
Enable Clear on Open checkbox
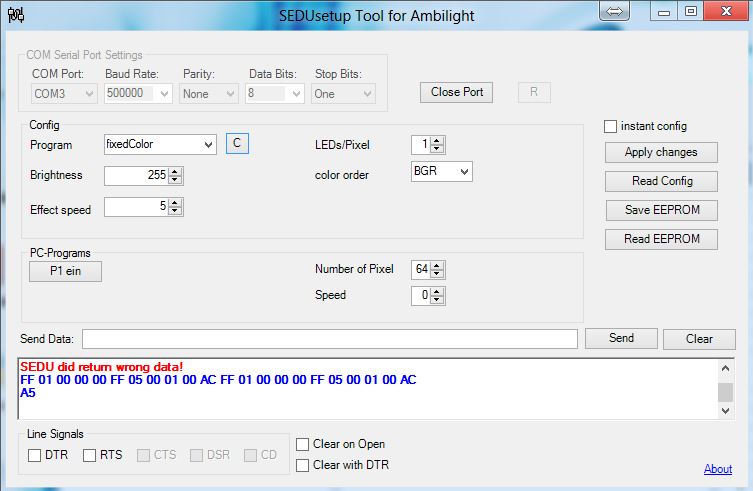pyautogui.click(x=302, y=444)
